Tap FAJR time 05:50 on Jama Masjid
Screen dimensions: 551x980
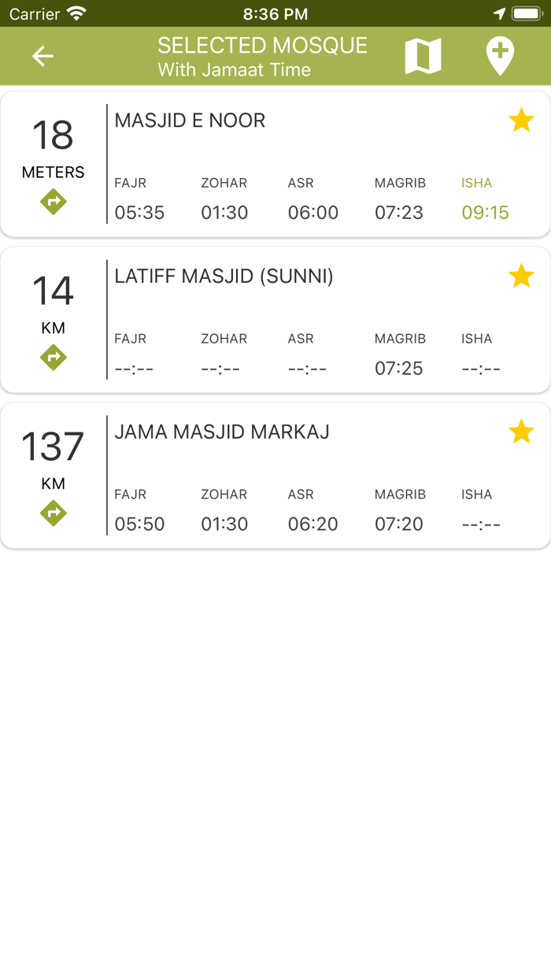click(140, 523)
